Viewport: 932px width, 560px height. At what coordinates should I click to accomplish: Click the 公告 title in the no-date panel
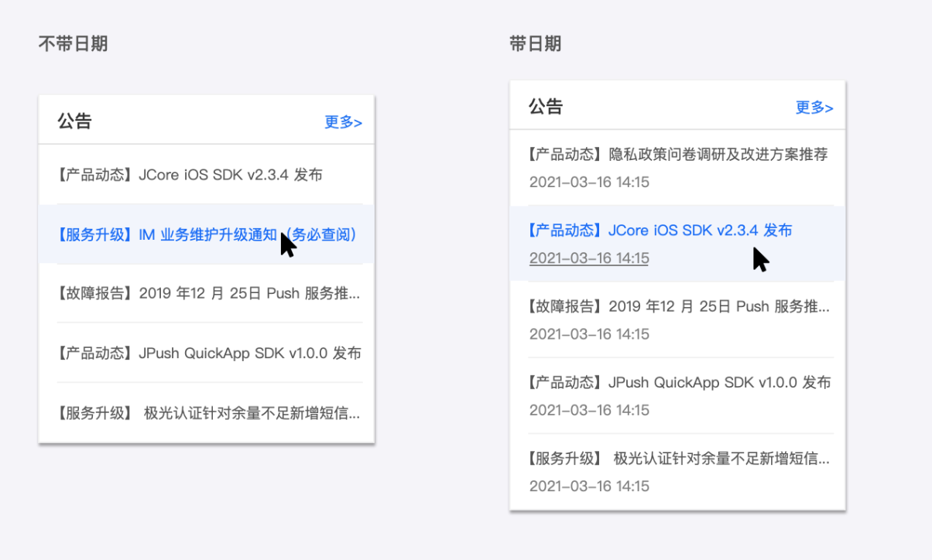74,121
